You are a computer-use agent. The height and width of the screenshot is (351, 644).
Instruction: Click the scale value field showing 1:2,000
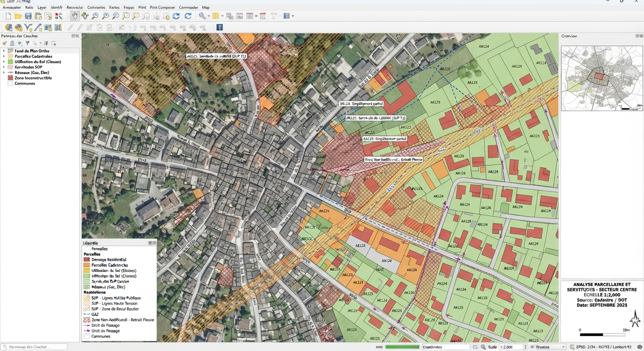coord(510,347)
